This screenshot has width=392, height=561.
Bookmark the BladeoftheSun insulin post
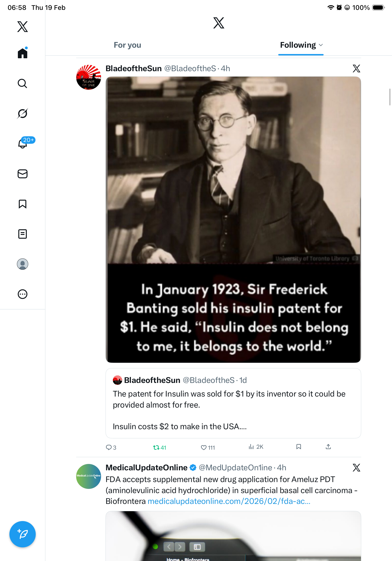tap(298, 447)
